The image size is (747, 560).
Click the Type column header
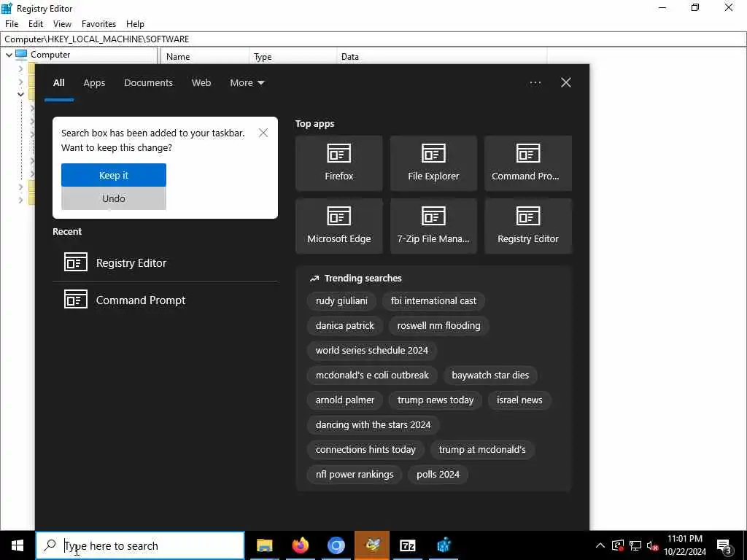coord(293,57)
